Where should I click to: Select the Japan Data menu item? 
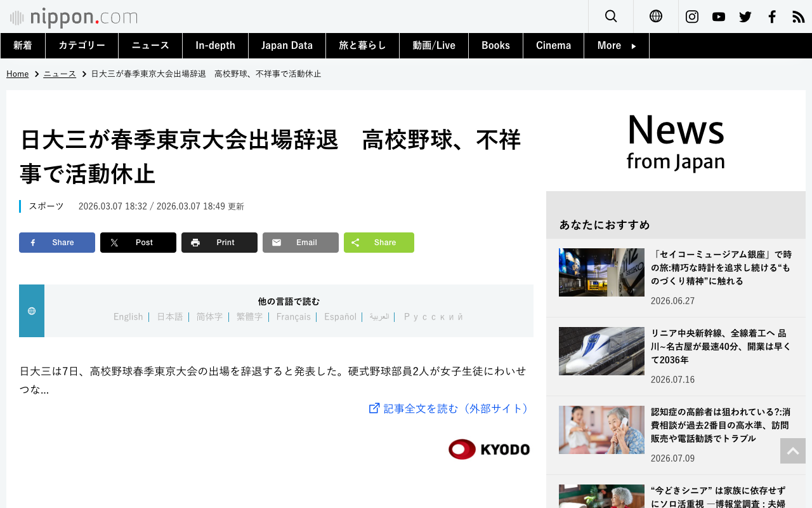pos(287,46)
